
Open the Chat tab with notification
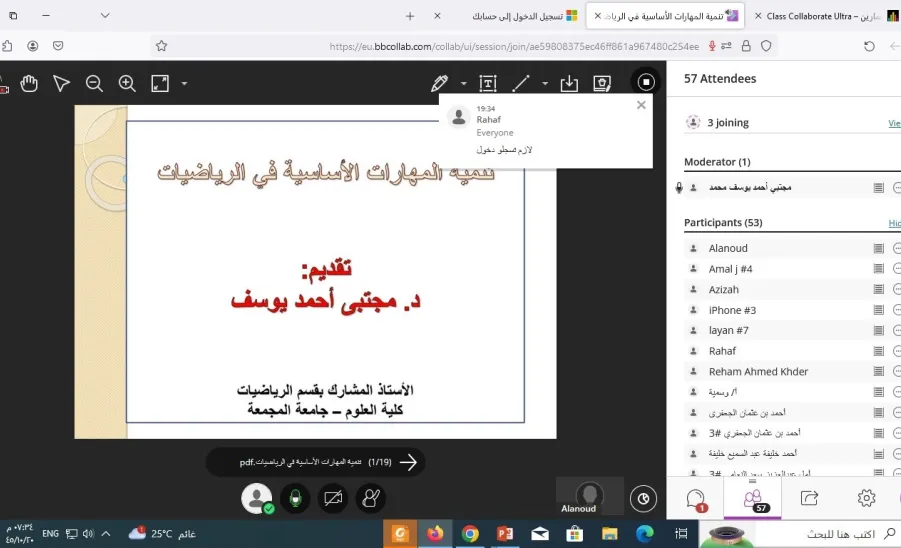[x=696, y=499]
